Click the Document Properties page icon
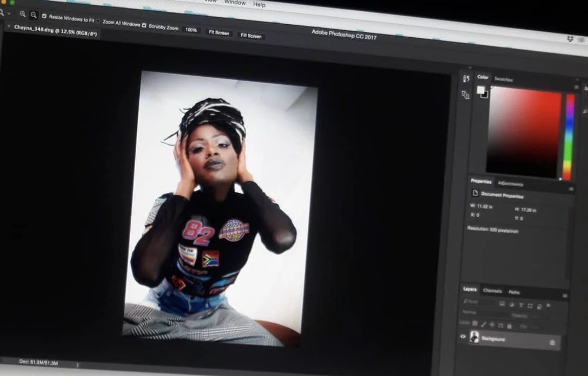Screen dimensions: 588x376 (x=475, y=193)
